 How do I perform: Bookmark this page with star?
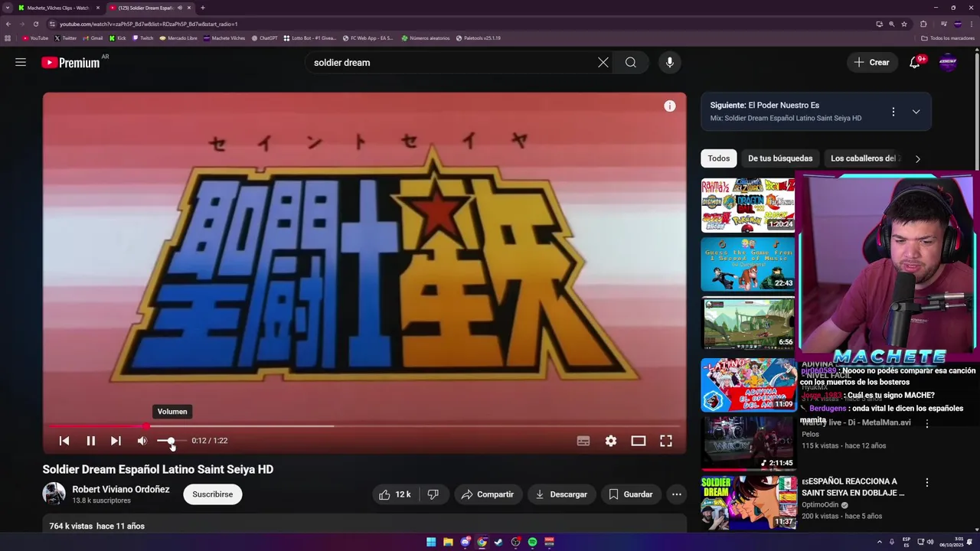904,24
